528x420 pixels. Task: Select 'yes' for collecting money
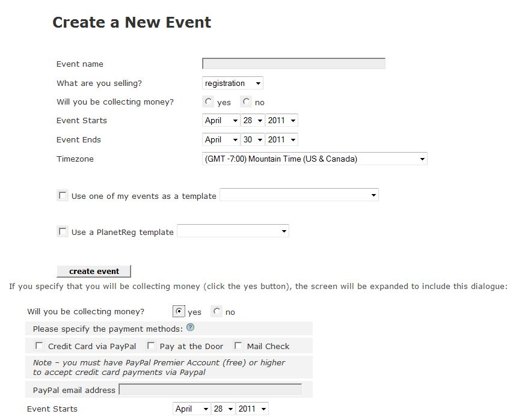click(207, 102)
